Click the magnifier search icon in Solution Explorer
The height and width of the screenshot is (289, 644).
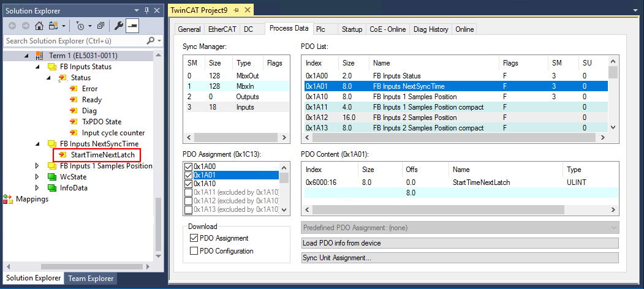[x=151, y=40]
